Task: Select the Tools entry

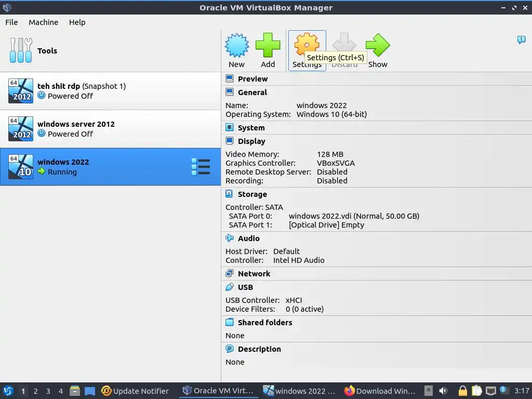Action: tap(110, 51)
